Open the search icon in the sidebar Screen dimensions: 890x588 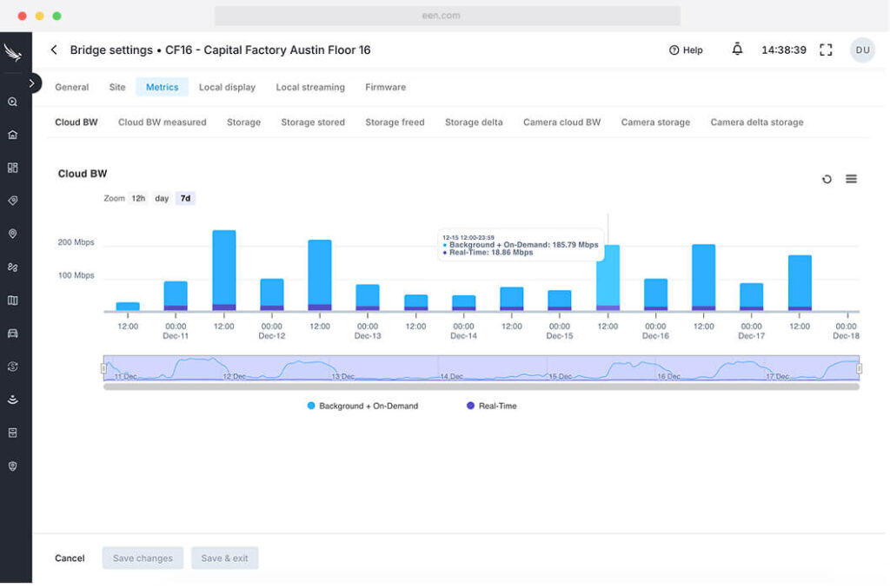pyautogui.click(x=12, y=102)
